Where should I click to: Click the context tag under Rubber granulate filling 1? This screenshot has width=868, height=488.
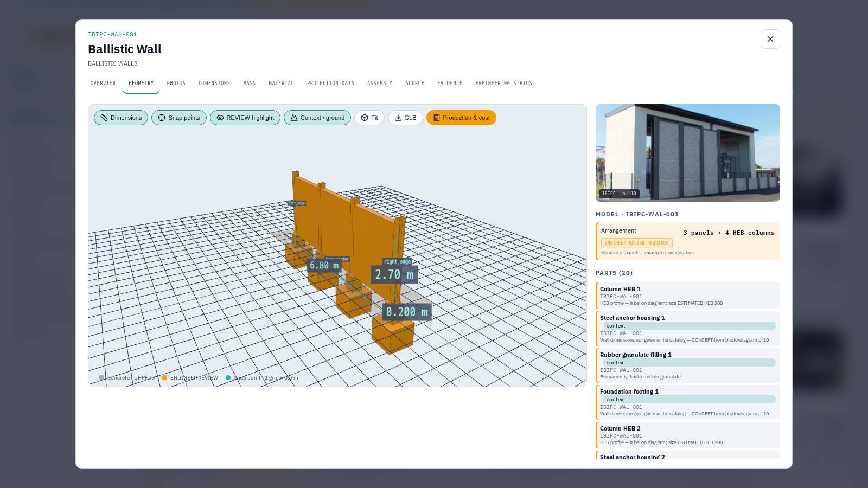pyautogui.click(x=690, y=363)
